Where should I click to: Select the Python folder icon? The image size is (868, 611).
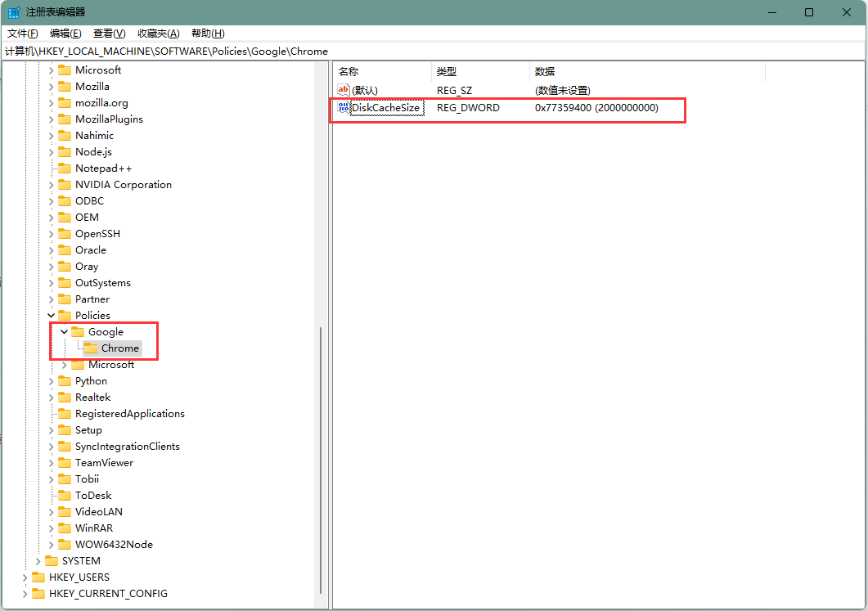click(65, 381)
